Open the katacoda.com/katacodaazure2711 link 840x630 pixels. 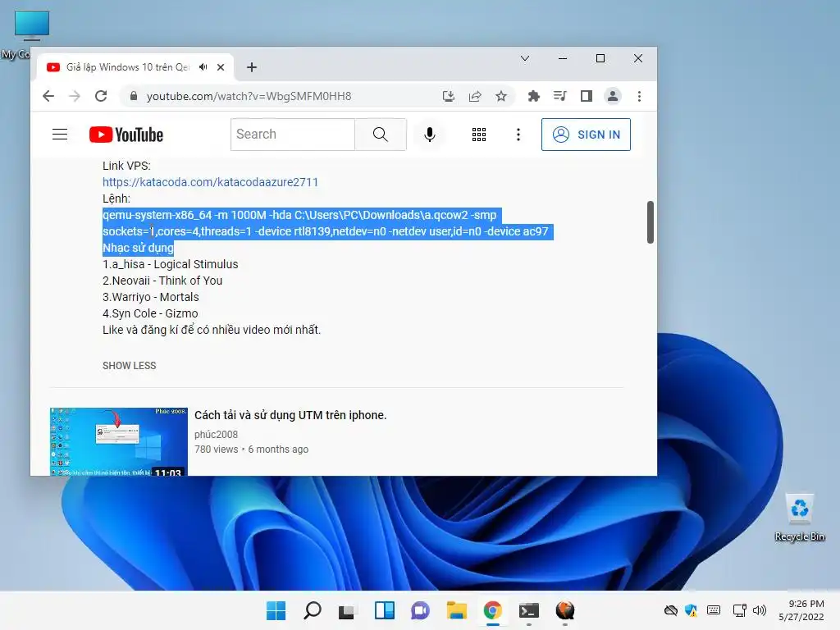click(210, 182)
